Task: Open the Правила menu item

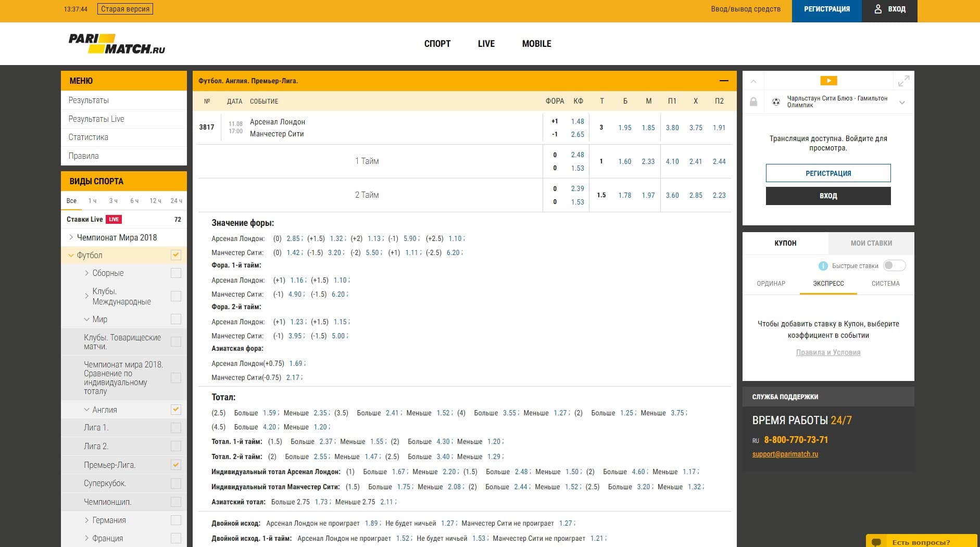Action: (x=124, y=156)
